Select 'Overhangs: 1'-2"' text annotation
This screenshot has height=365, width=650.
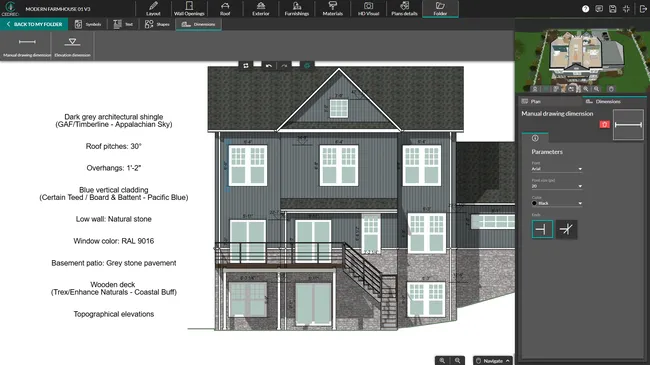(x=114, y=168)
